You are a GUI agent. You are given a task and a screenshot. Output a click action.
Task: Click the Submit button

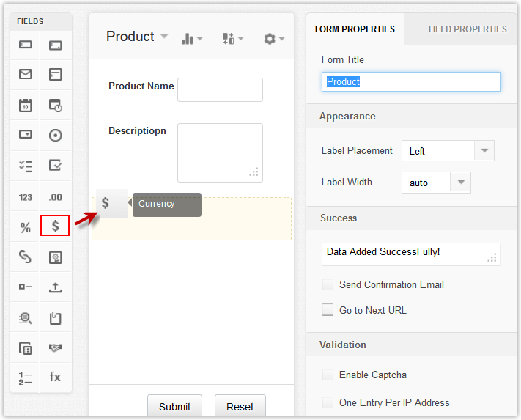click(174, 406)
